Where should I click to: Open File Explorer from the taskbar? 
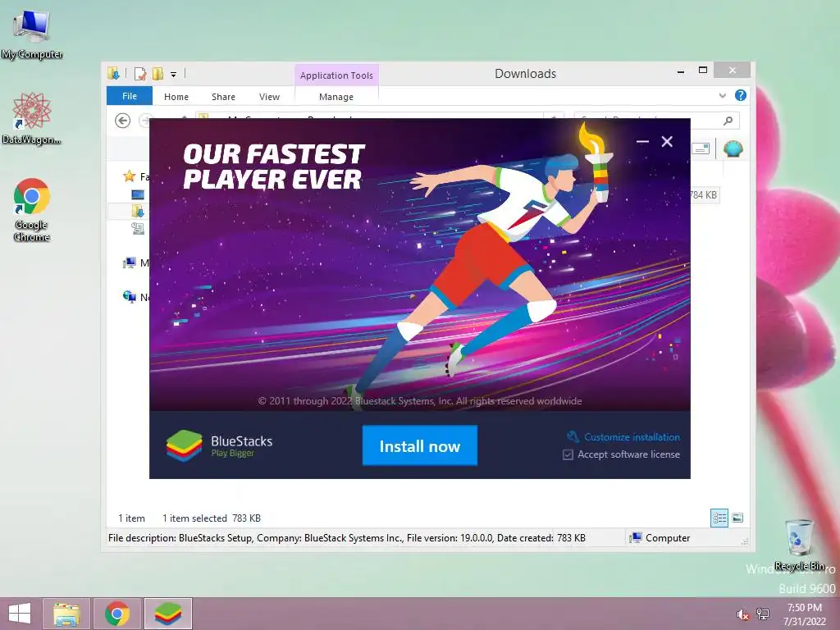pyautogui.click(x=66, y=614)
